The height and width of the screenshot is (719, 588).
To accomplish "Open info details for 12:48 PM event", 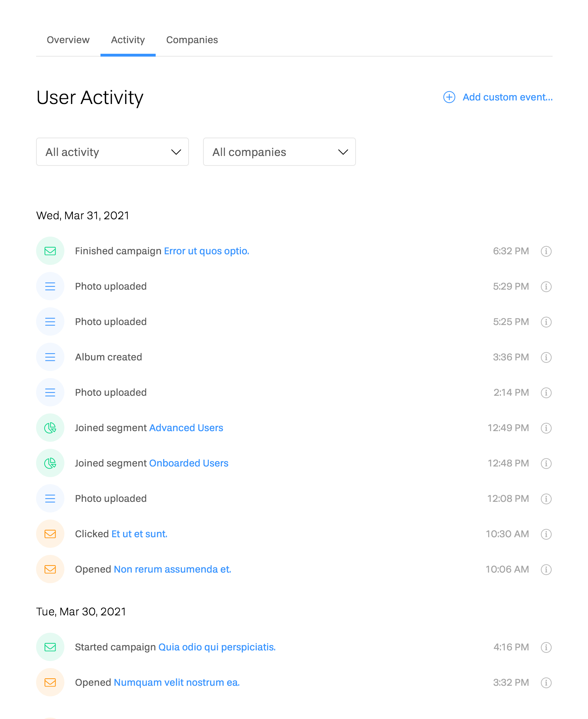I will point(546,463).
